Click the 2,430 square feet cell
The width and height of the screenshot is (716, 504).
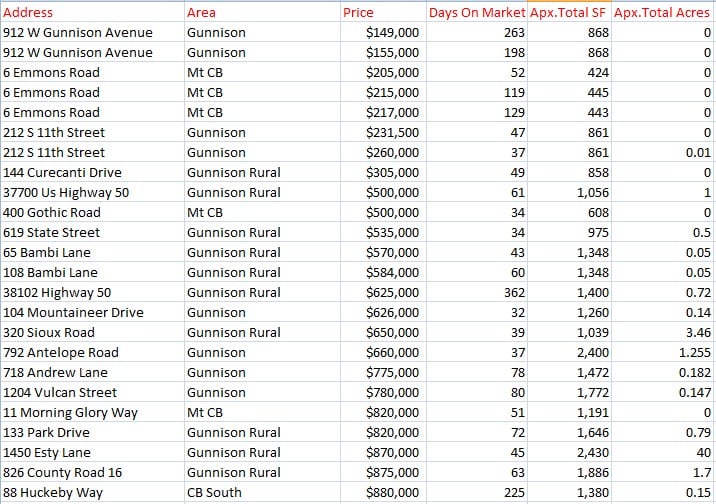(569, 452)
